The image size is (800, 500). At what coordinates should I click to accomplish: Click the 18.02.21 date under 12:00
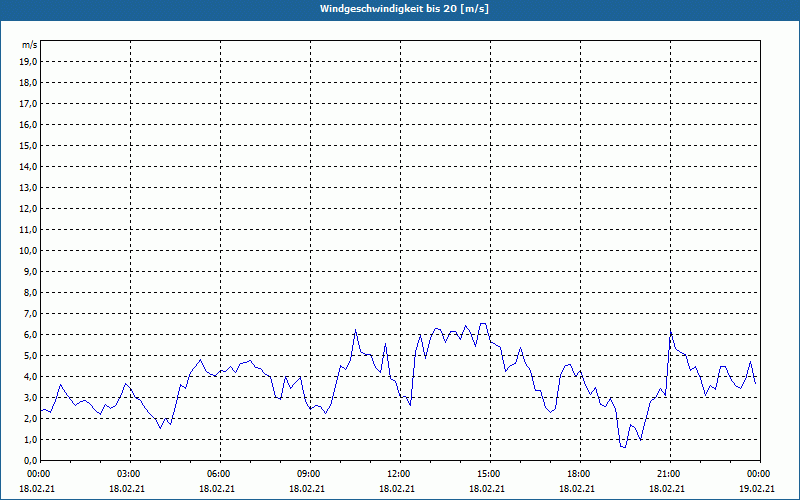tap(397, 488)
